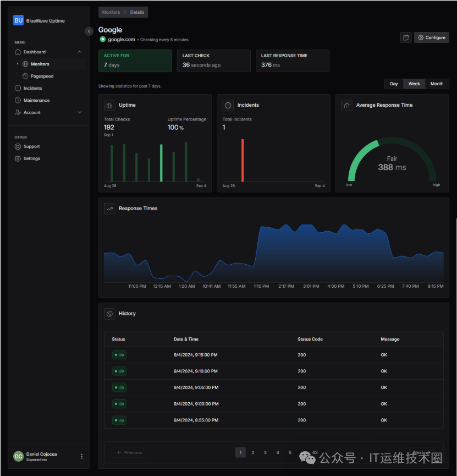Click the Monitors breadcrumb link
The height and width of the screenshot is (476, 457).
point(111,12)
